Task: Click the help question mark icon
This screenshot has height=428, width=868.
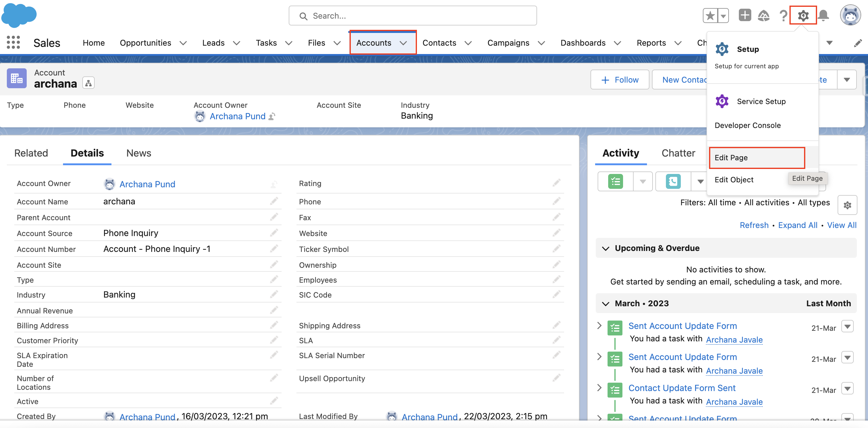Action: pos(783,16)
